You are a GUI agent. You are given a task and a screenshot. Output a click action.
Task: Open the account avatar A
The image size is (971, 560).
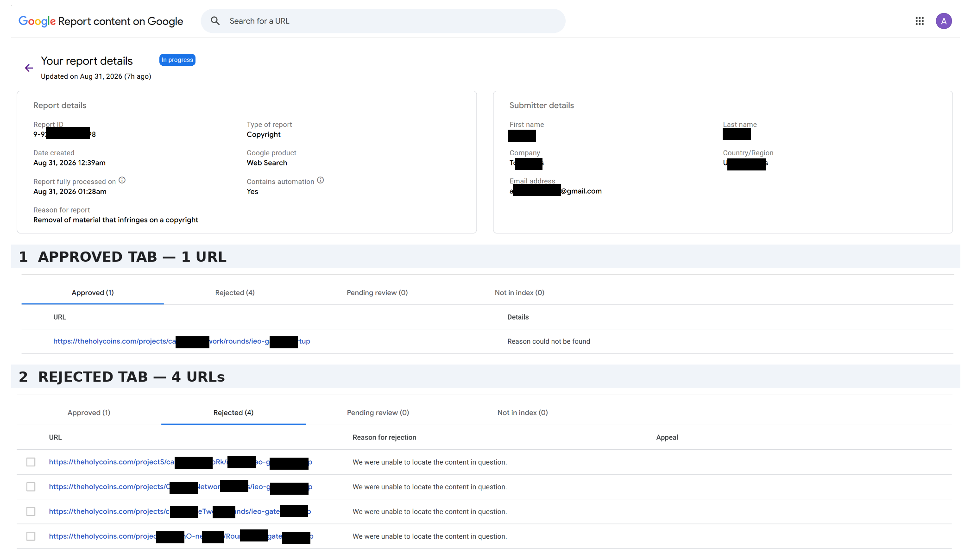pos(944,21)
